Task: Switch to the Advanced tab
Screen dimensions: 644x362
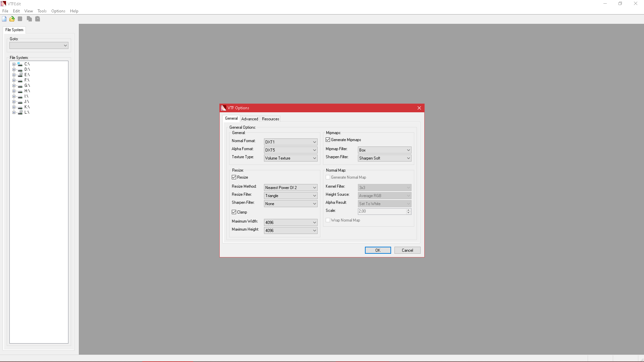Action: pyautogui.click(x=250, y=119)
